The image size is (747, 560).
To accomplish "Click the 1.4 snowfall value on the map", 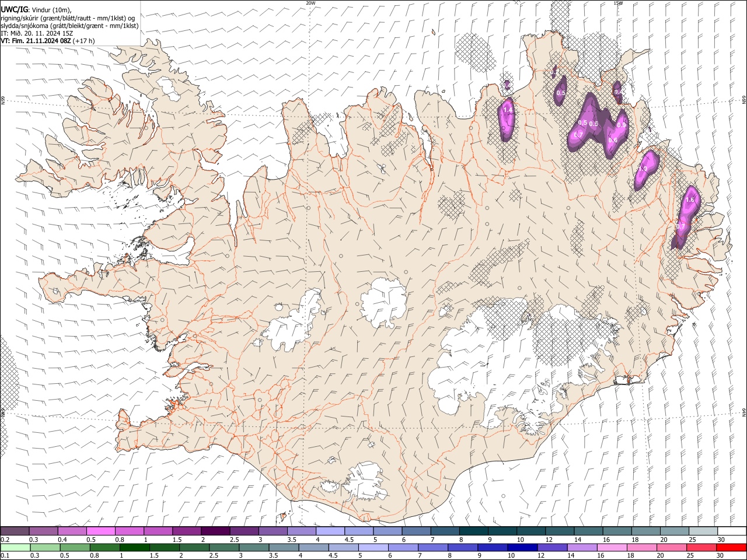I will click(x=507, y=110).
